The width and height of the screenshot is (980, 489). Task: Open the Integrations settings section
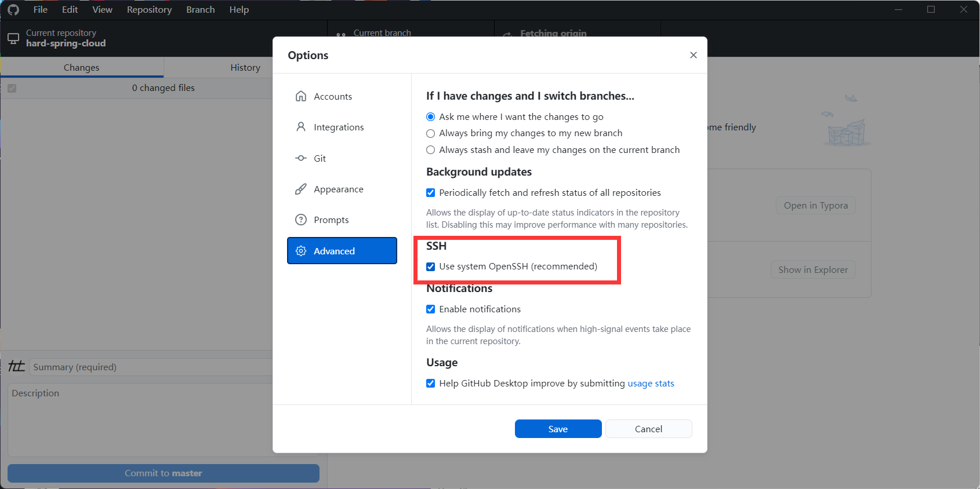click(342, 127)
